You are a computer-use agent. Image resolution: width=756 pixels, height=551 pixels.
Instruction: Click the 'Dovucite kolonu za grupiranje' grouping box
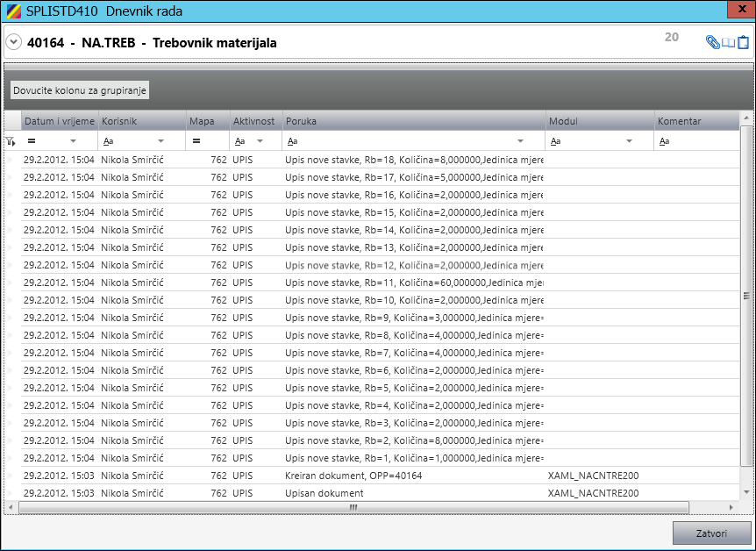(80, 90)
